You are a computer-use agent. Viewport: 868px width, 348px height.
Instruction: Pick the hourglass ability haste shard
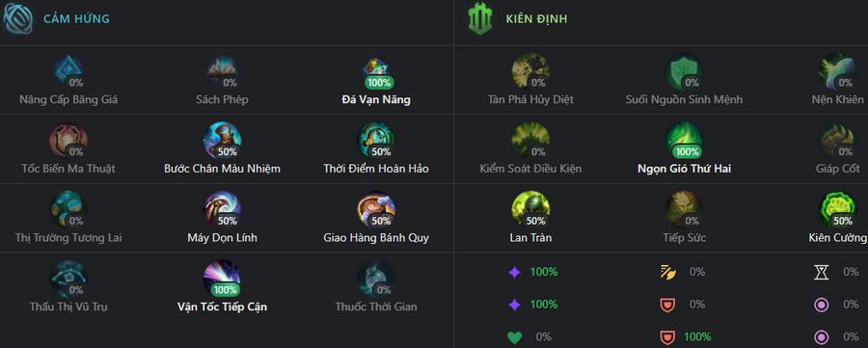tap(822, 272)
